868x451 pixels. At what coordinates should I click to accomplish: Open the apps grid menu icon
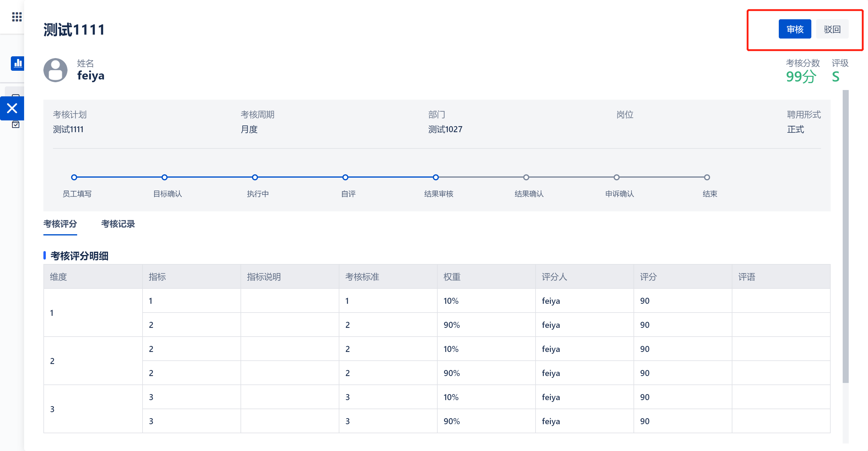click(x=17, y=17)
